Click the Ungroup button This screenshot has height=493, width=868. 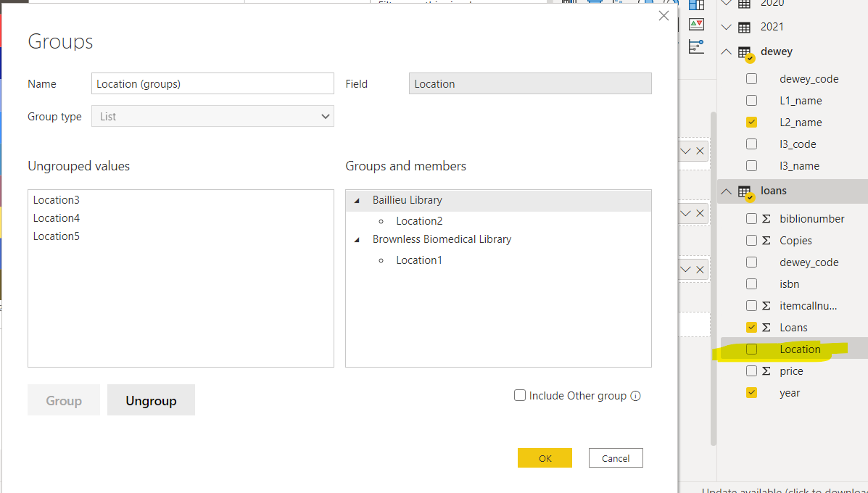151,400
